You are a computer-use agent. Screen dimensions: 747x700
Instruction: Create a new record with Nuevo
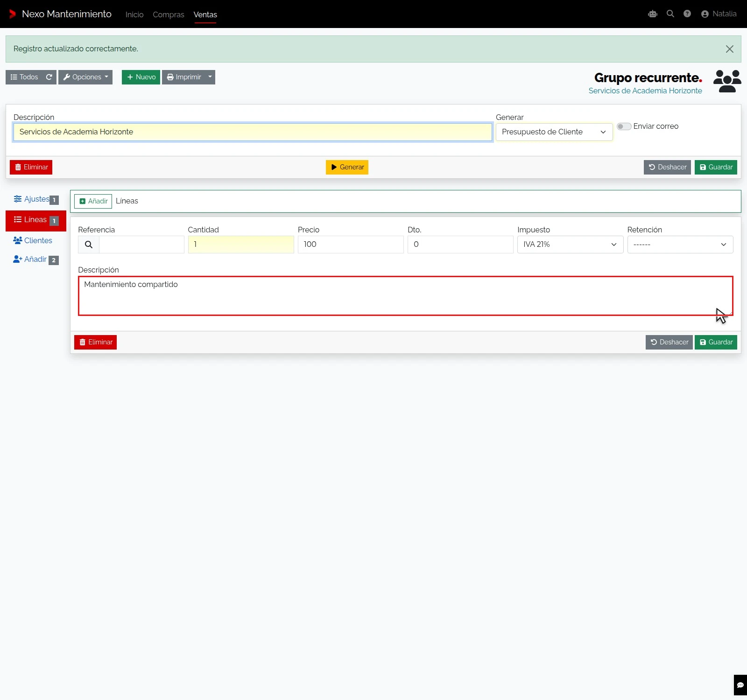pos(141,77)
